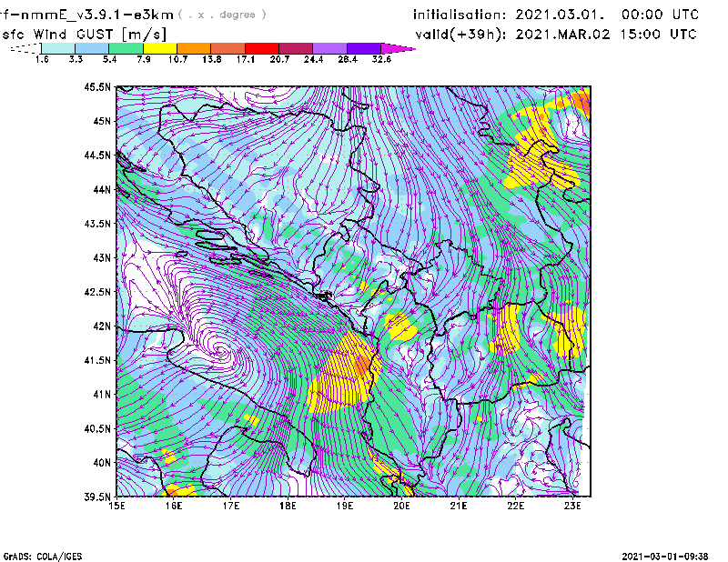Click the legend value 24.4
Image resolution: width=728 pixels, height=562 pixels.
(313, 59)
